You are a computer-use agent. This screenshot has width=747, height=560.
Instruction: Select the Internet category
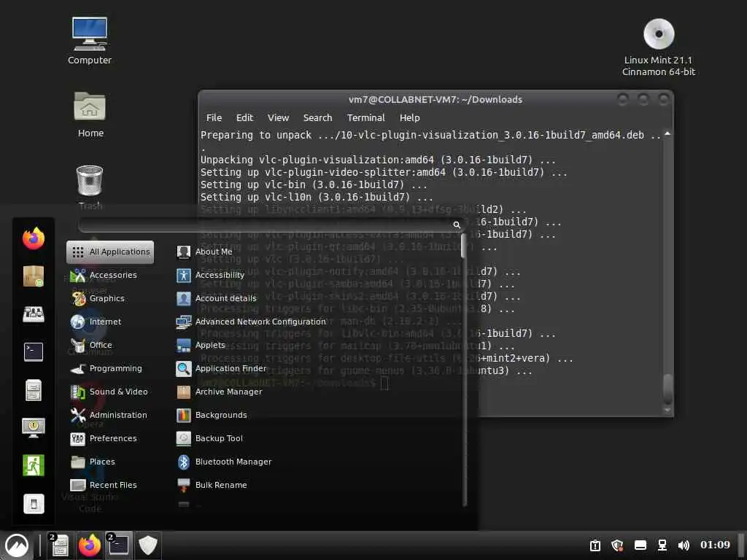click(x=96, y=322)
